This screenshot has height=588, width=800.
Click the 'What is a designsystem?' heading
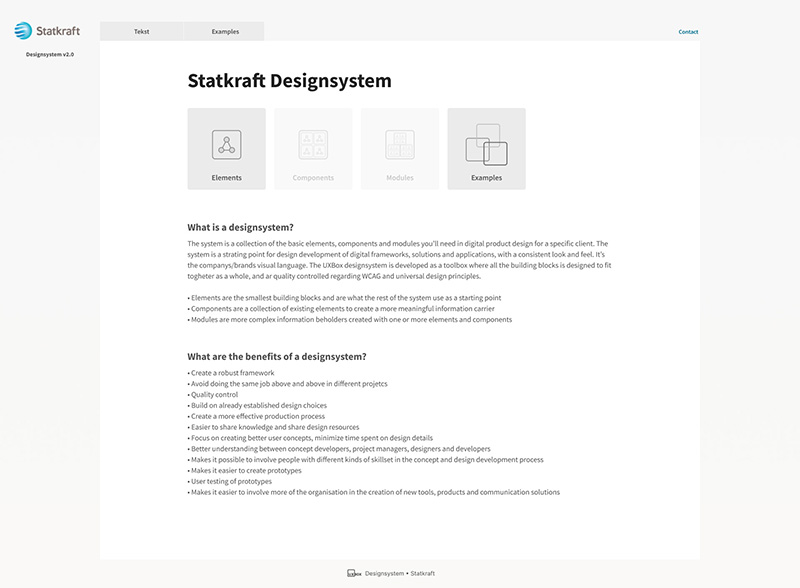coord(240,227)
